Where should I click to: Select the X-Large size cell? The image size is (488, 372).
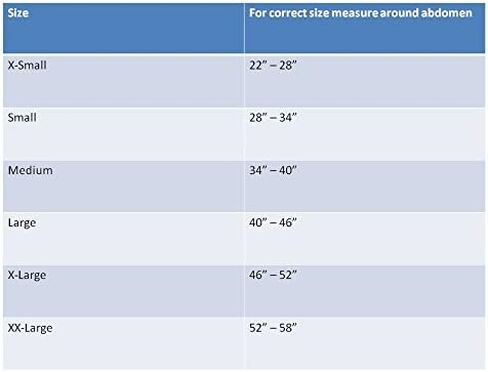coord(124,291)
